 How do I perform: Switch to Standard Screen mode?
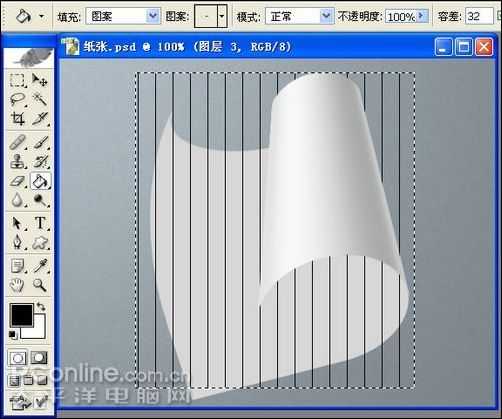point(14,380)
